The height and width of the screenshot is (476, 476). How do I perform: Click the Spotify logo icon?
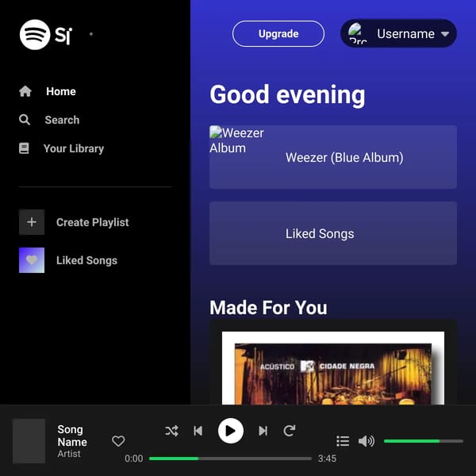(35, 34)
